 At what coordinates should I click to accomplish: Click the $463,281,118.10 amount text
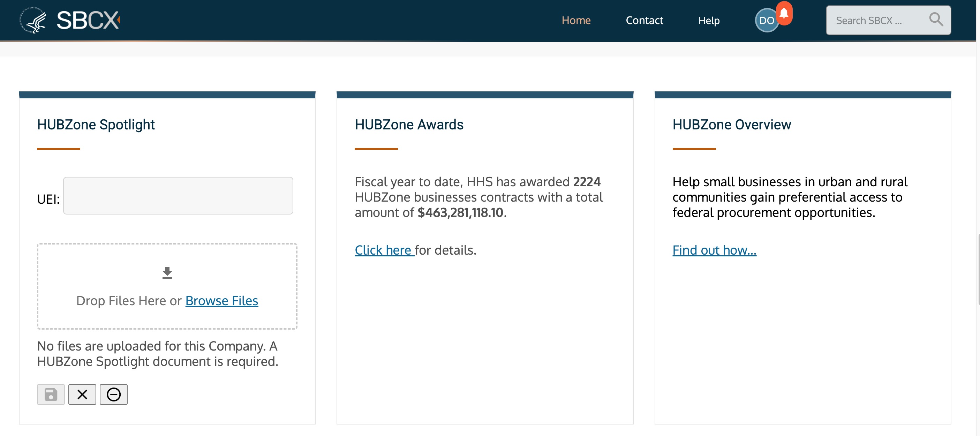pos(460,212)
